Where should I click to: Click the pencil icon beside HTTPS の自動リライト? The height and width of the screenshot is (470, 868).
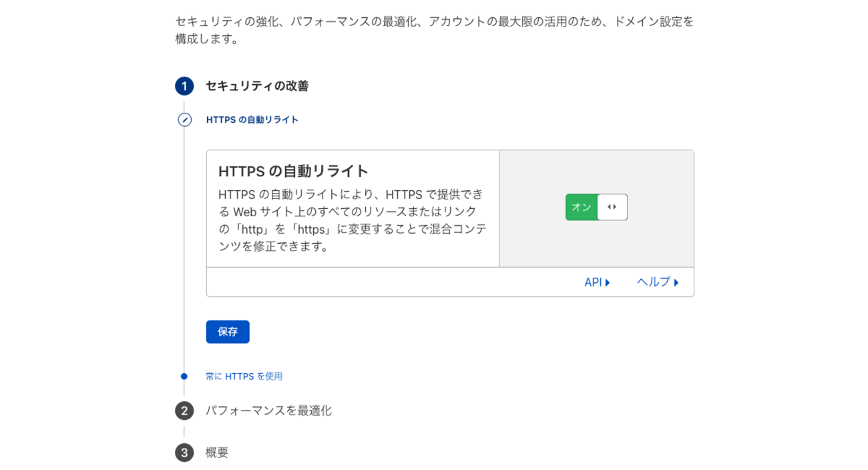click(x=184, y=120)
